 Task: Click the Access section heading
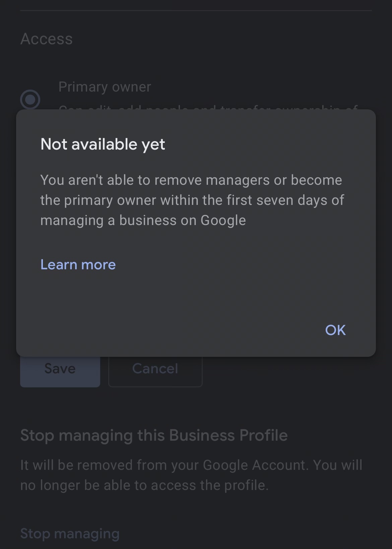coord(46,39)
